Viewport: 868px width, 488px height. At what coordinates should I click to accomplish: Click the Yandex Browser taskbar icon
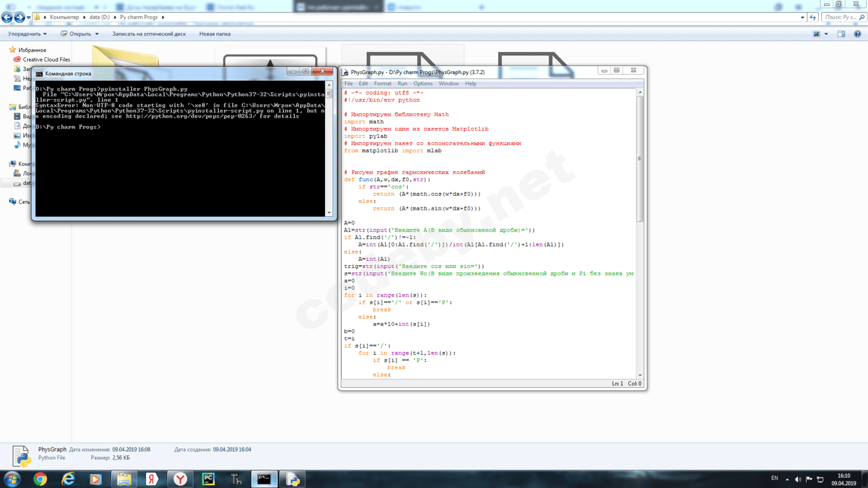coord(180,479)
